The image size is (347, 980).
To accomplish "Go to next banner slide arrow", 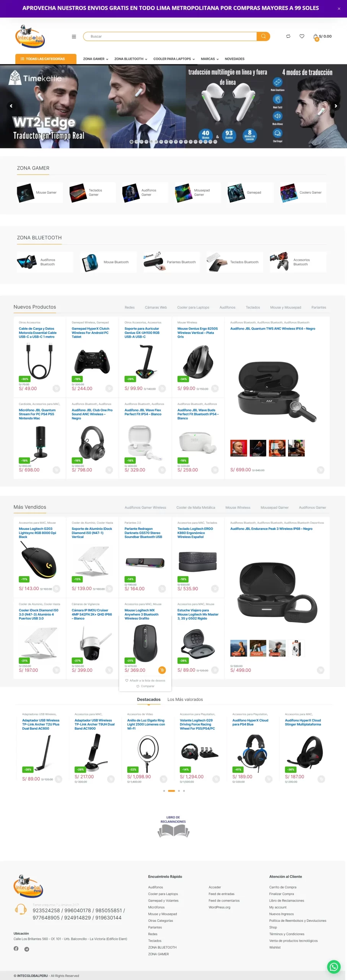I will click(x=336, y=106).
